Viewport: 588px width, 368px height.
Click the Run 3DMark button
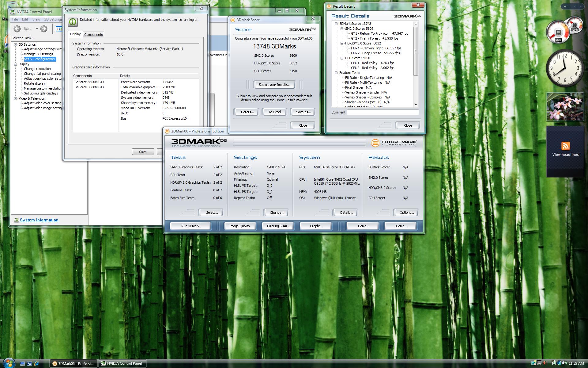pos(190,226)
